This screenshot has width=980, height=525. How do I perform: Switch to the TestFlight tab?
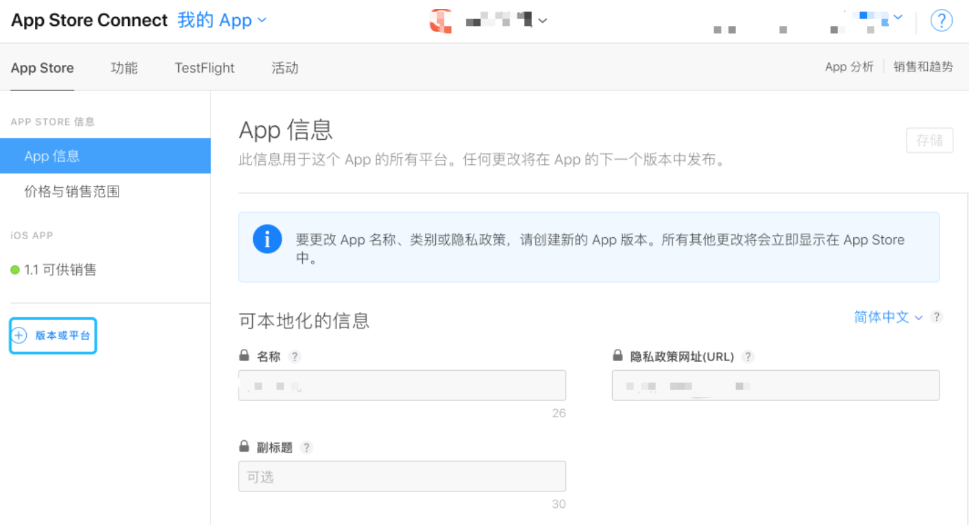204,68
